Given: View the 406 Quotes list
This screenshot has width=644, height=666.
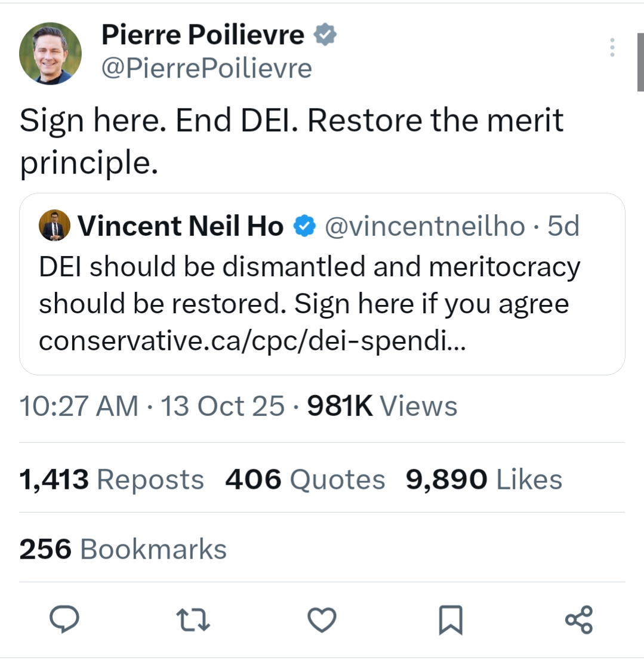Looking at the screenshot, I should point(305,479).
